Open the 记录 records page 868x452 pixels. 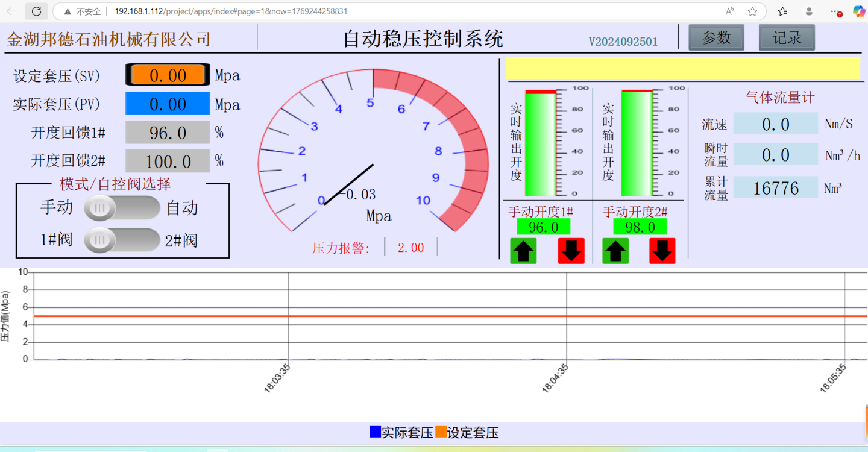787,37
